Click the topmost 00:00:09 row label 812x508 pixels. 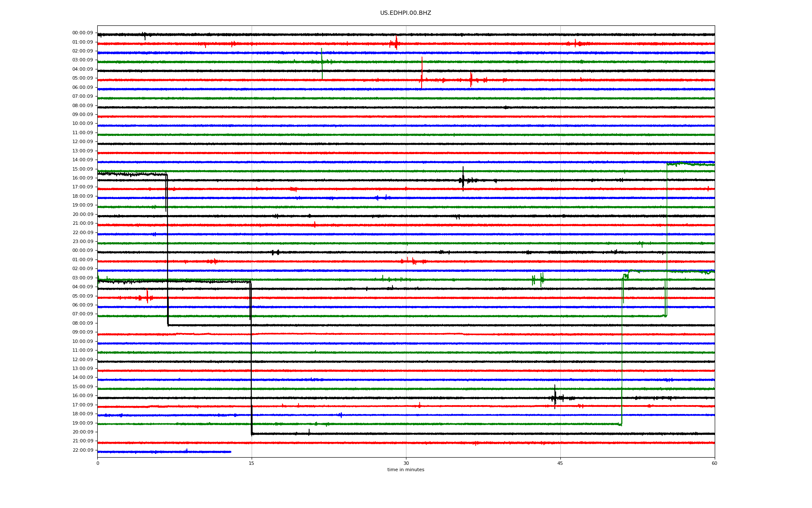click(82, 33)
